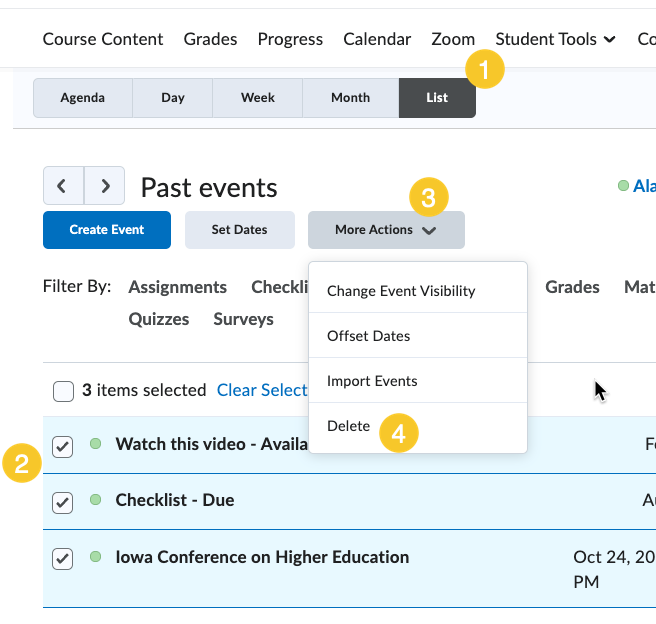The height and width of the screenshot is (624, 656).
Task: Click green dot beside Watch this video
Action: click(96, 443)
